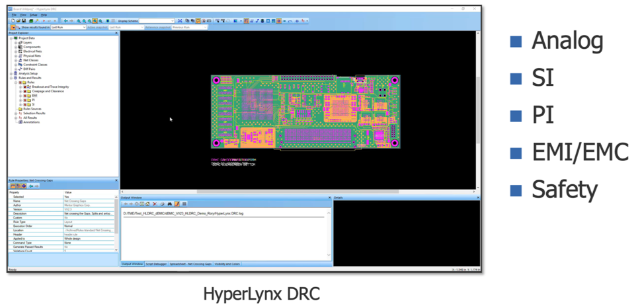Click the print icon in Output Window toolbar
Viewport: 644px width, 305px height.
pyautogui.click(x=162, y=204)
